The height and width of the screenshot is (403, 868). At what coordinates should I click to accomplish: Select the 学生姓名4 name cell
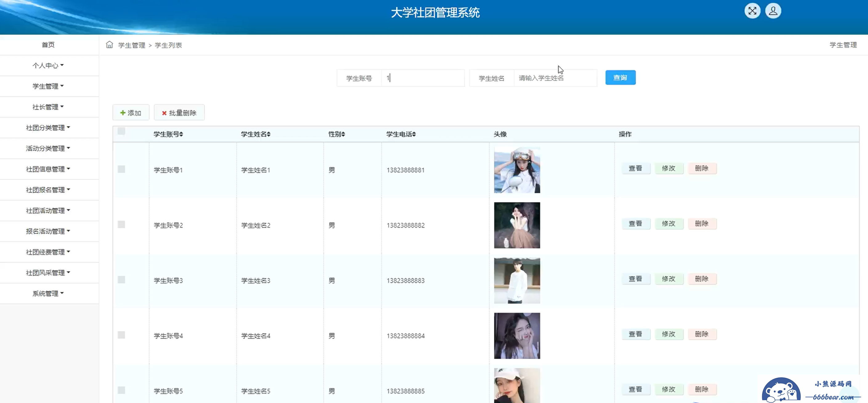(256, 336)
